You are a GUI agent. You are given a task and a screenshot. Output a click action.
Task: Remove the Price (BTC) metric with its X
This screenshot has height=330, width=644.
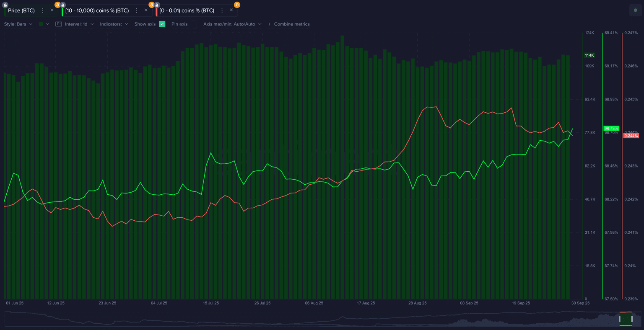(x=52, y=10)
